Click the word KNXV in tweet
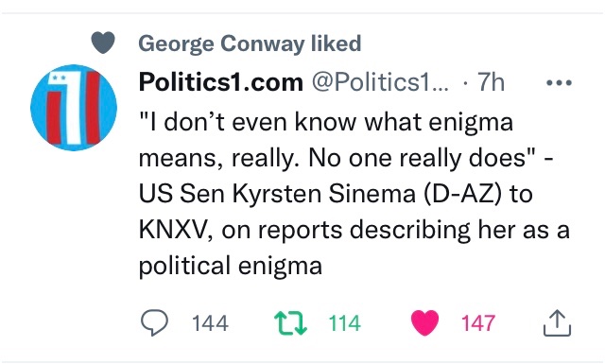Viewport: 605px width, 364px height. [x=176, y=230]
